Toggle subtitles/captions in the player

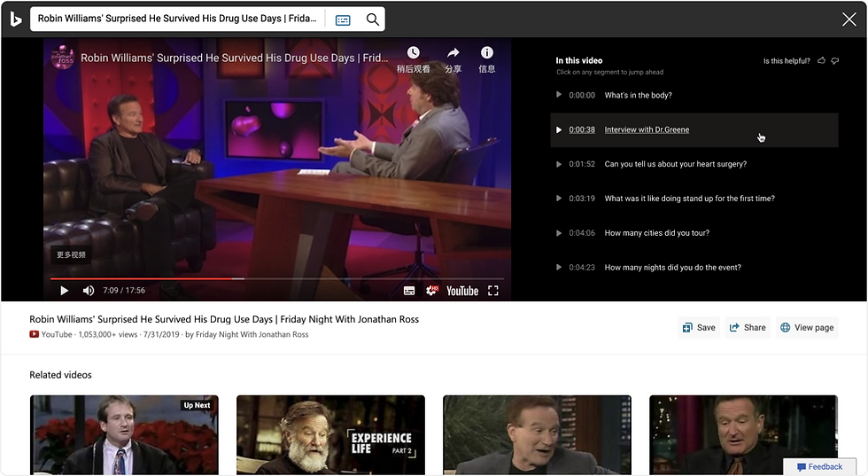tap(409, 291)
